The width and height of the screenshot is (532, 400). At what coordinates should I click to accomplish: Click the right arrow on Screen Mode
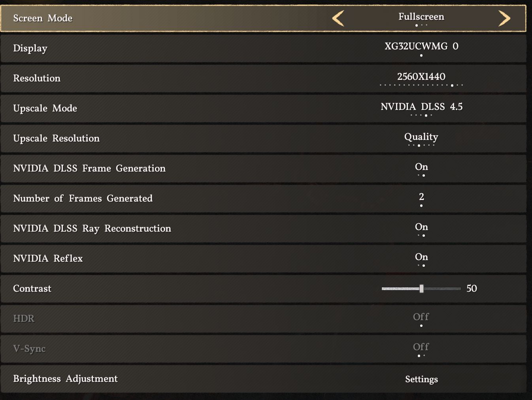[x=504, y=18]
